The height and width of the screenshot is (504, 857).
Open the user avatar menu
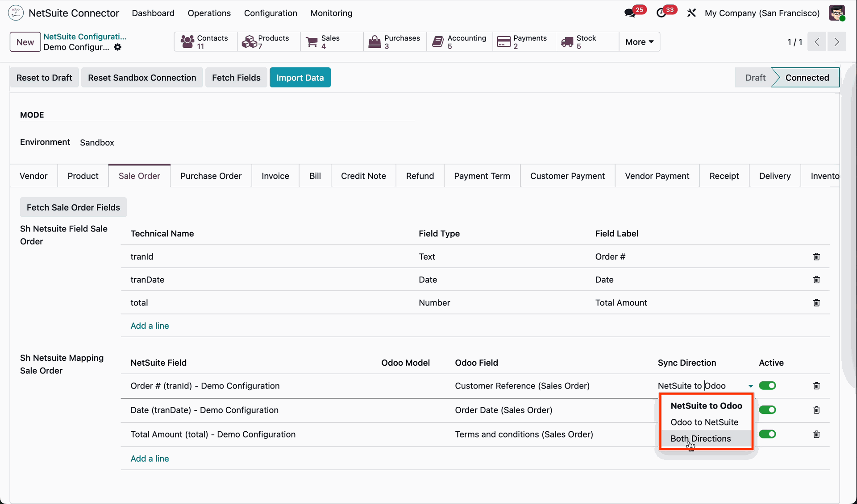[x=837, y=13]
